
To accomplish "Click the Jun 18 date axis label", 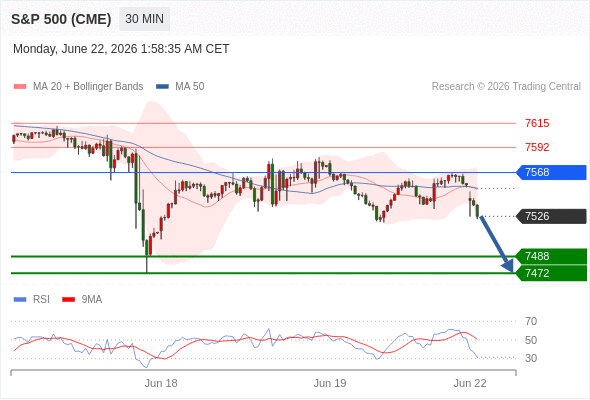I will click(161, 383).
